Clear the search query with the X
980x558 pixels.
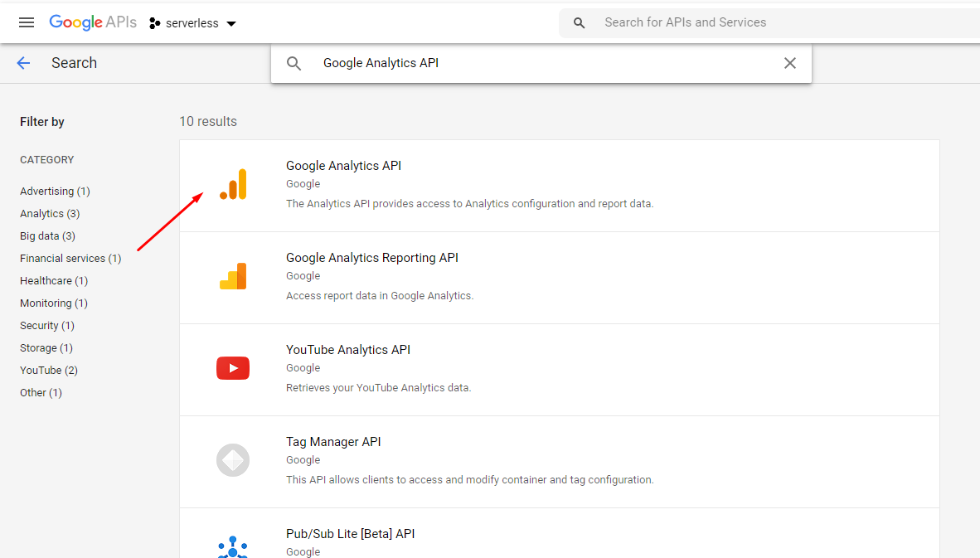790,63
